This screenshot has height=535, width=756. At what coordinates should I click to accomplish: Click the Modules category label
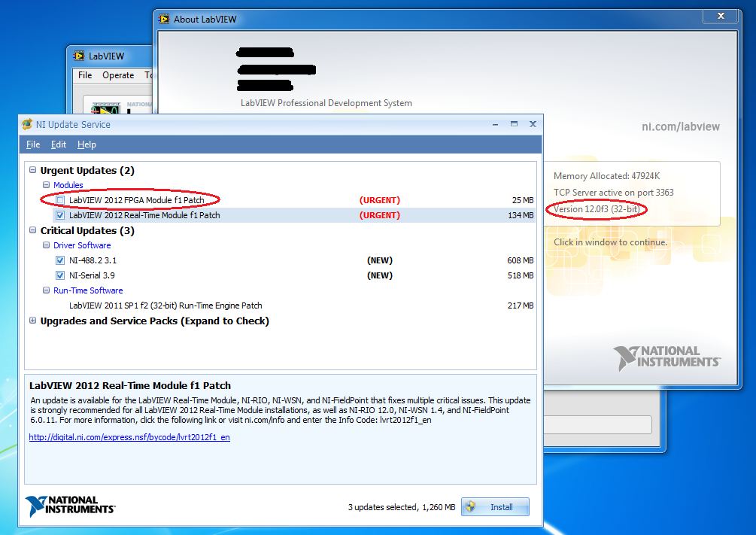(68, 185)
